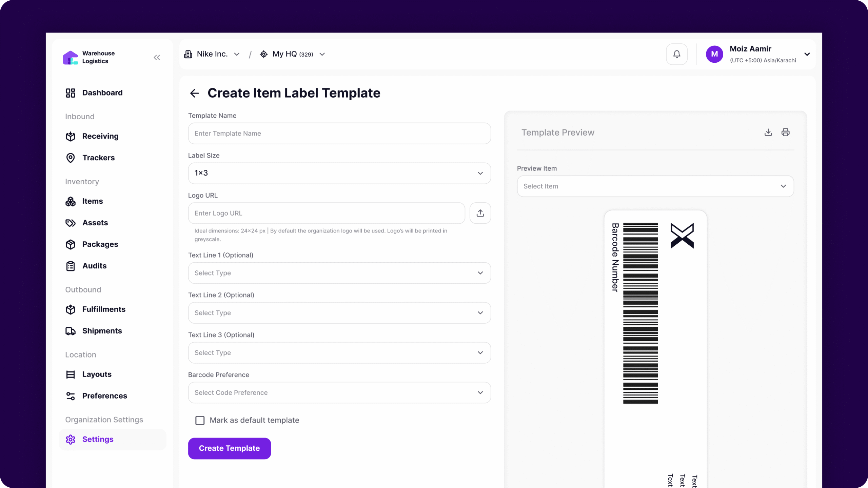Open the Label Size dropdown
The height and width of the screenshot is (488, 868).
pyautogui.click(x=339, y=173)
